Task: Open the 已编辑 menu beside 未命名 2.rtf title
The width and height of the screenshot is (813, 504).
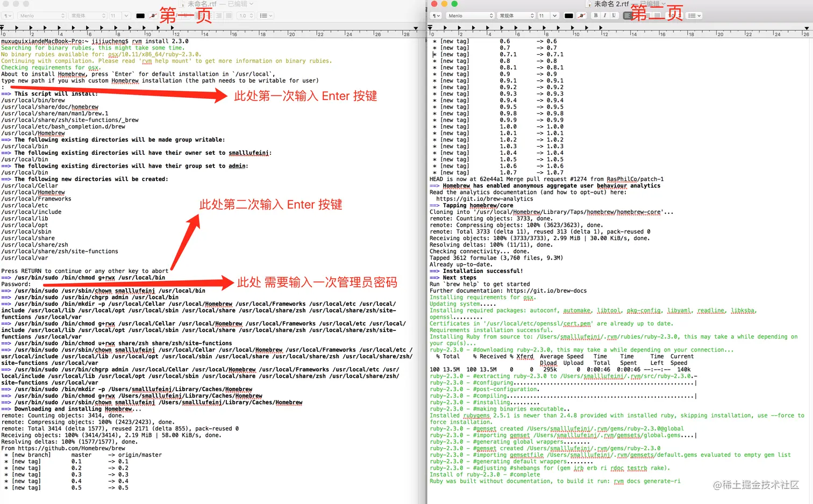Action: click(x=650, y=4)
